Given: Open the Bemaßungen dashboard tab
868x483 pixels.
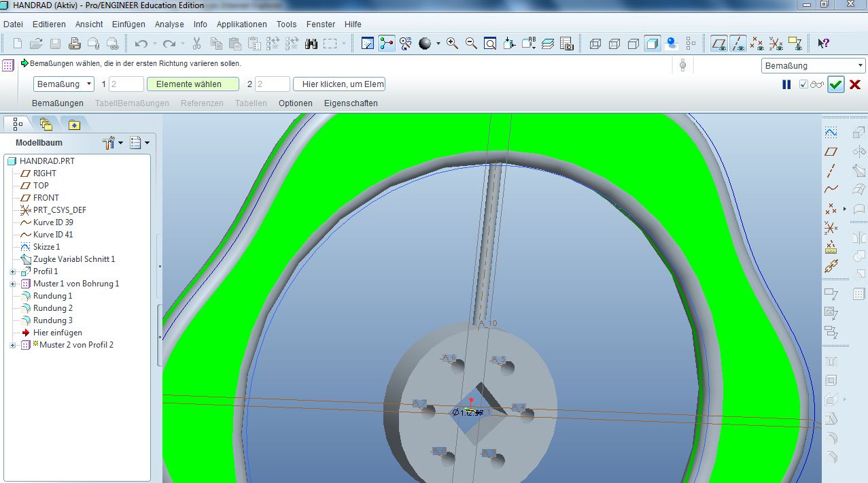Looking at the screenshot, I should pos(58,103).
